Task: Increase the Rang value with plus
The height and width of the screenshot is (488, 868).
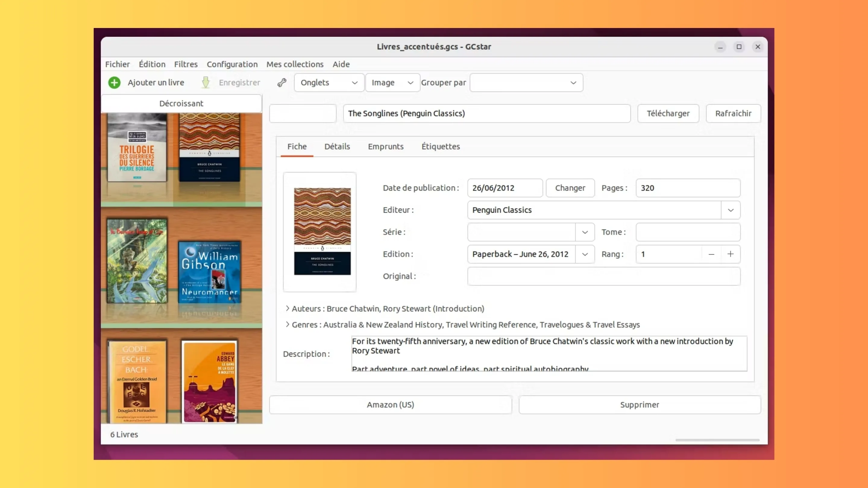Action: 730,254
